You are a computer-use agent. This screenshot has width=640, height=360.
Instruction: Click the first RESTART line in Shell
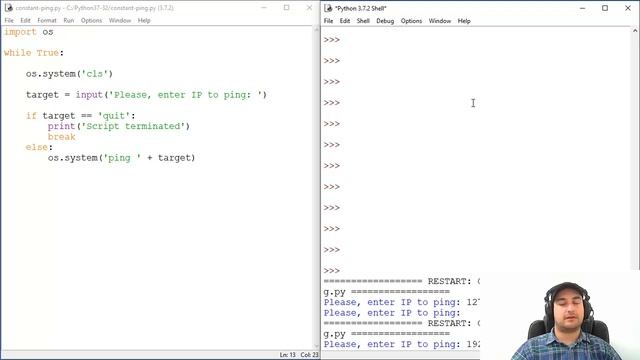pyautogui.click(x=402, y=282)
